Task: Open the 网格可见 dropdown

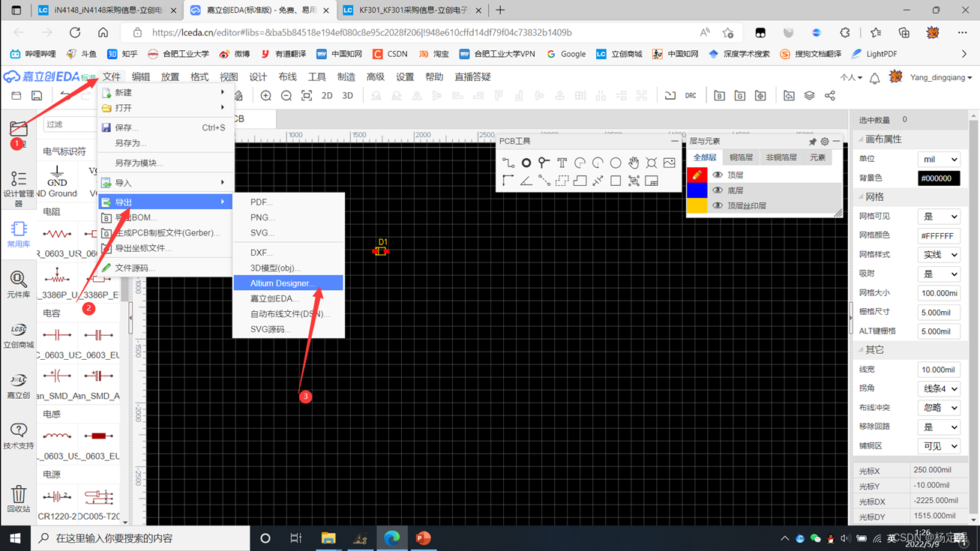Action: click(x=939, y=217)
